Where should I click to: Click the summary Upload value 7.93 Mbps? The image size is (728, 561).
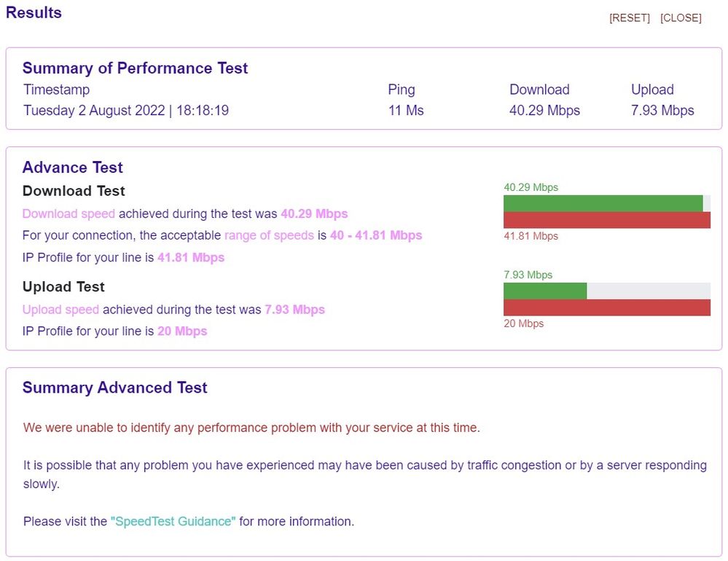point(662,111)
